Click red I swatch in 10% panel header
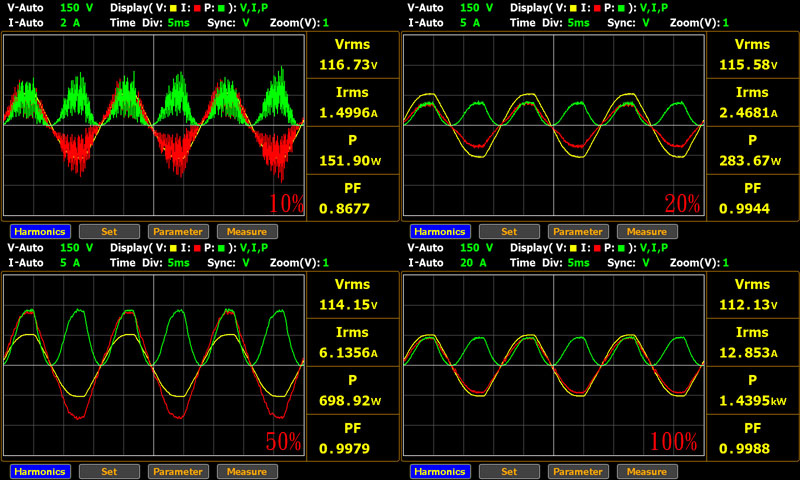 (x=197, y=8)
